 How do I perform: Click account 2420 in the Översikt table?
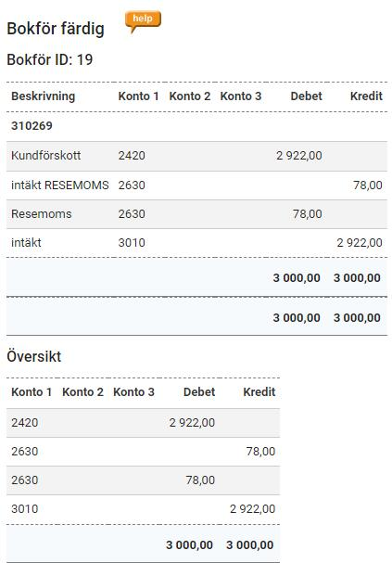tap(24, 423)
